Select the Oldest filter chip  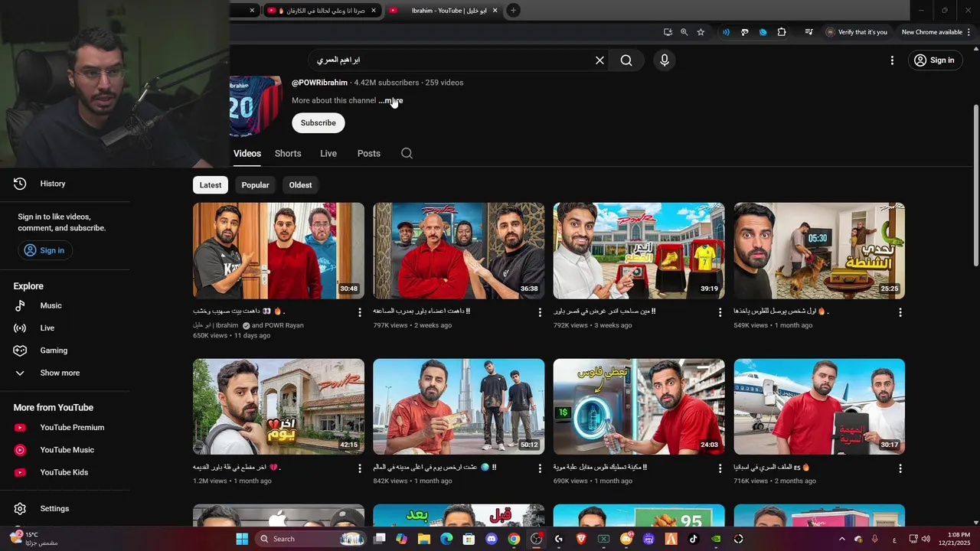click(300, 185)
